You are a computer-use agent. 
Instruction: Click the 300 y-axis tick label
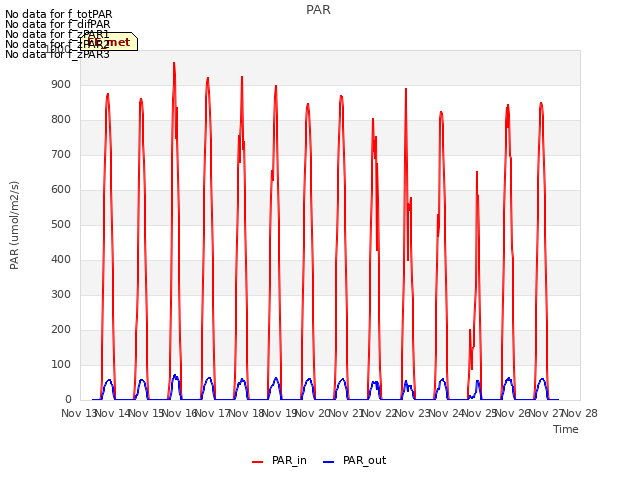coord(61,295)
